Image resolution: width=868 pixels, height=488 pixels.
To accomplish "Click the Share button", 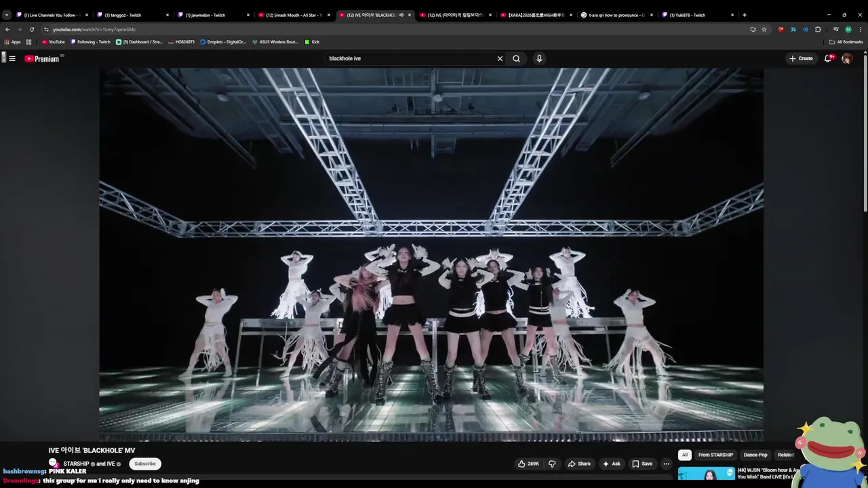I will pos(579,464).
